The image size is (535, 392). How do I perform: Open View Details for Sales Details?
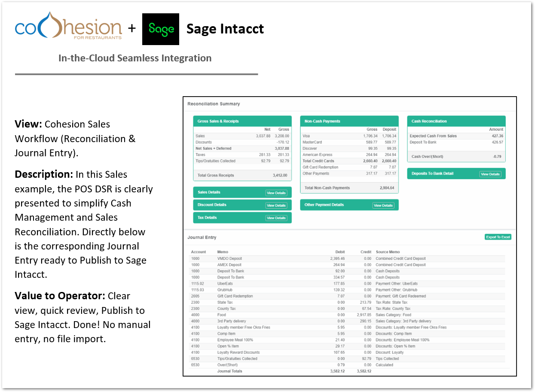[276, 193]
